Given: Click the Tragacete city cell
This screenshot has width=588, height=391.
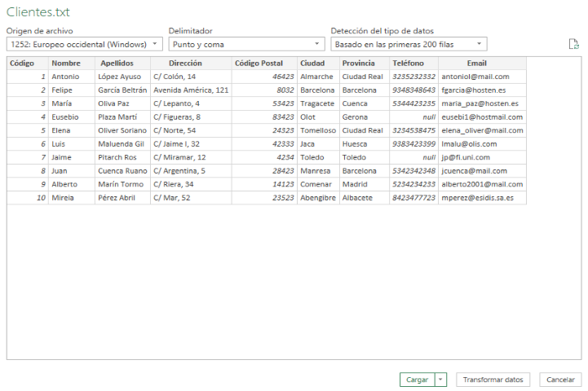Looking at the screenshot, I should point(318,103).
